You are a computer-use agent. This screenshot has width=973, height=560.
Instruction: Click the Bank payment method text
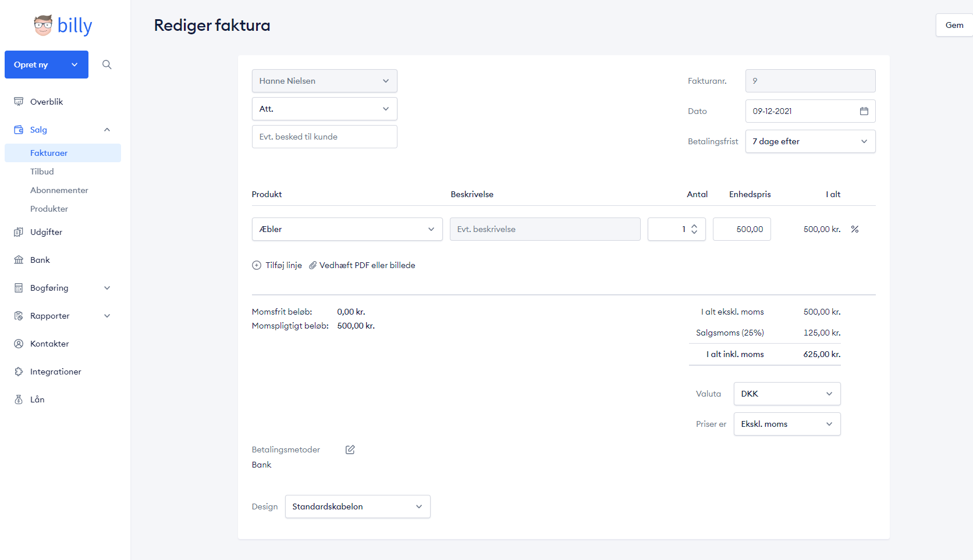[262, 465]
